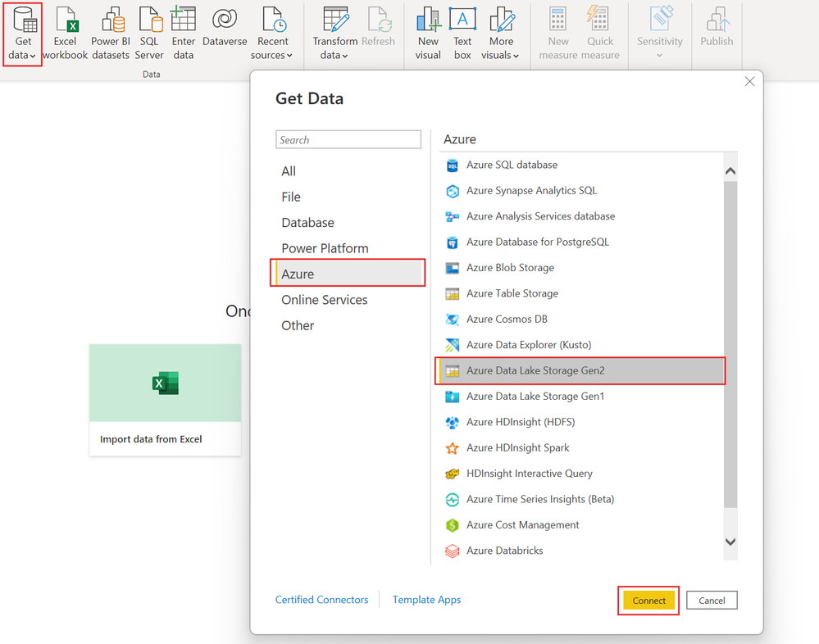Open the Sensitivity dropdown
Viewport: 819px width, 644px height.
tap(660, 34)
